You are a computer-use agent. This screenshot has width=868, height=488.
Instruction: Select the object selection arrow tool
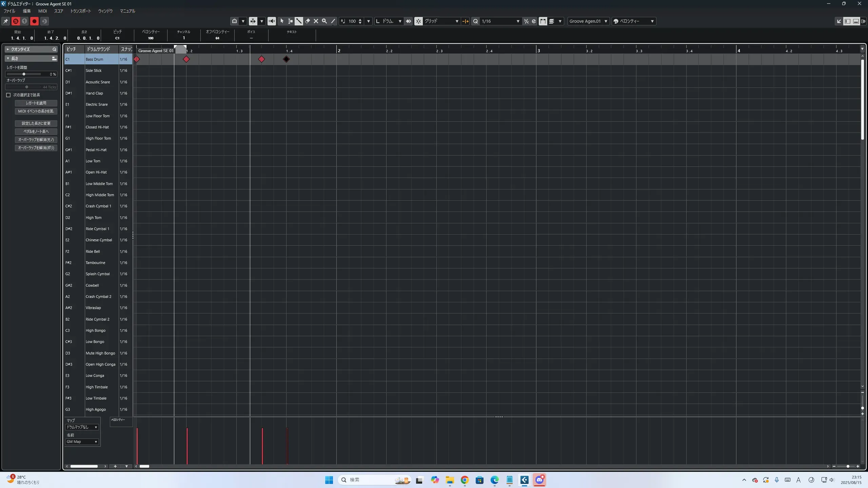tap(282, 21)
